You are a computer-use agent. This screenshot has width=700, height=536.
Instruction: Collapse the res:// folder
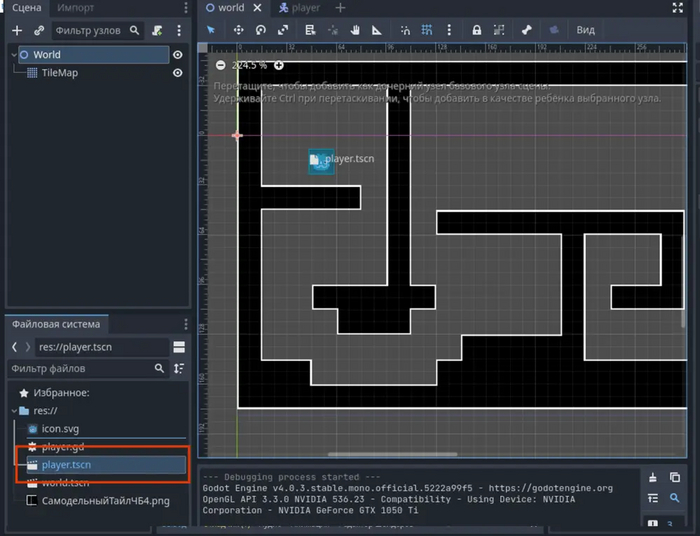coord(12,411)
